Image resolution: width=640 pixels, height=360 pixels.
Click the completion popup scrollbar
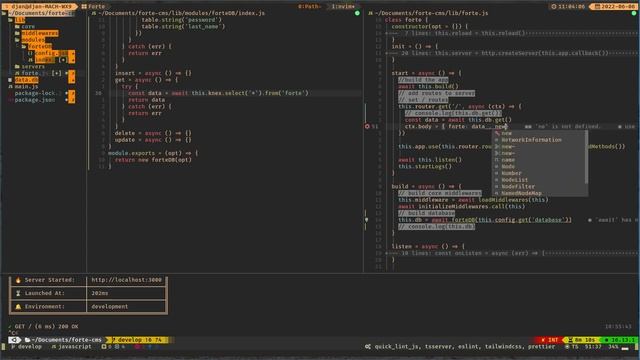click(x=587, y=157)
